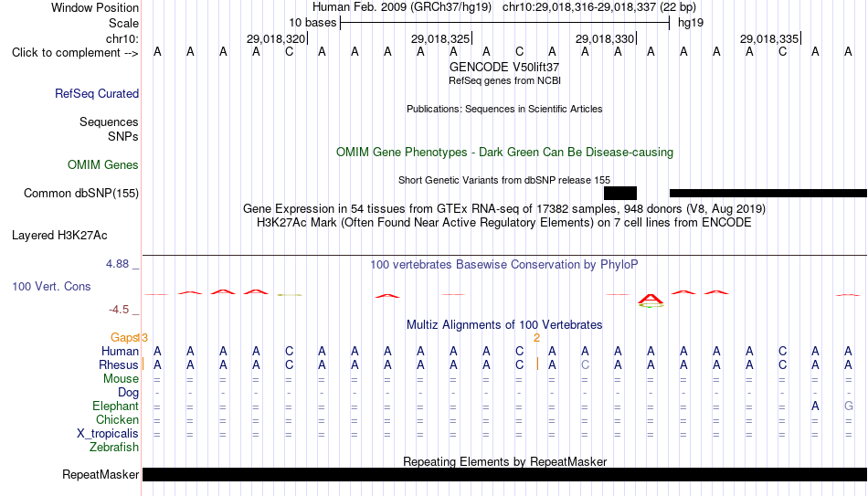This screenshot has height=496, width=868.
Task: Click 'Repeating Elements by RepeatMasker' title
Action: coord(504,461)
